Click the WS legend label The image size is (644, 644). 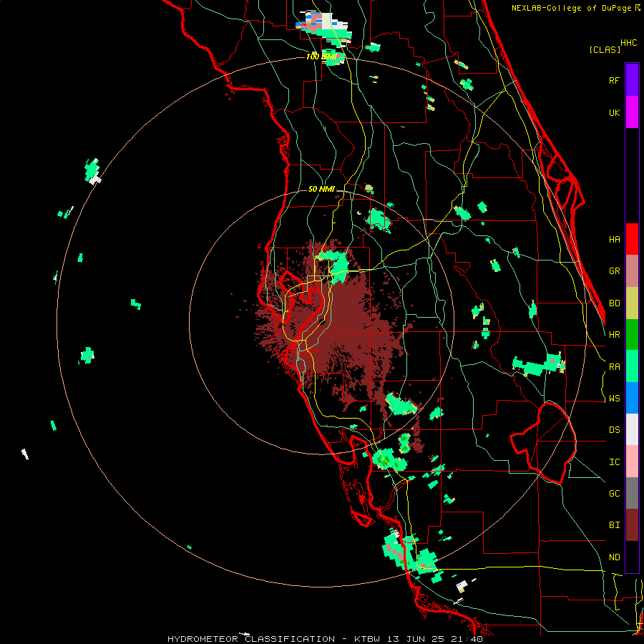pos(614,399)
